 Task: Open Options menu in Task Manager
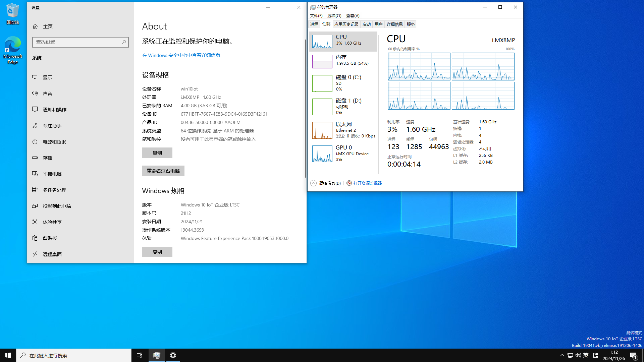pos(334,16)
